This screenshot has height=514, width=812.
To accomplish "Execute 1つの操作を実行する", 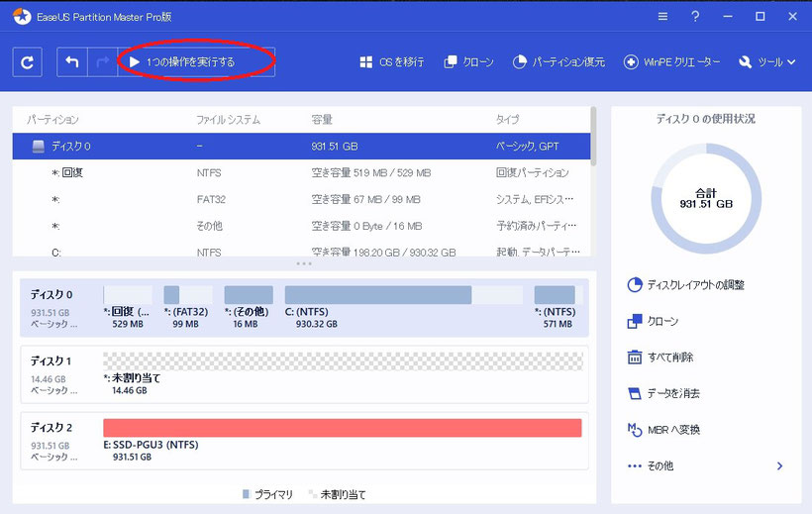I will [196, 62].
